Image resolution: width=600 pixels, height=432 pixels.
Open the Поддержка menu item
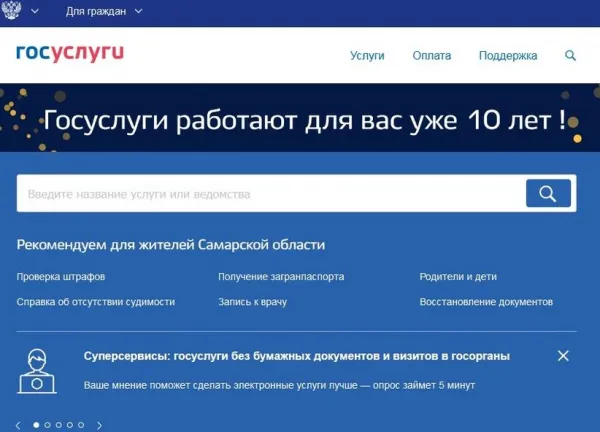[x=508, y=56]
